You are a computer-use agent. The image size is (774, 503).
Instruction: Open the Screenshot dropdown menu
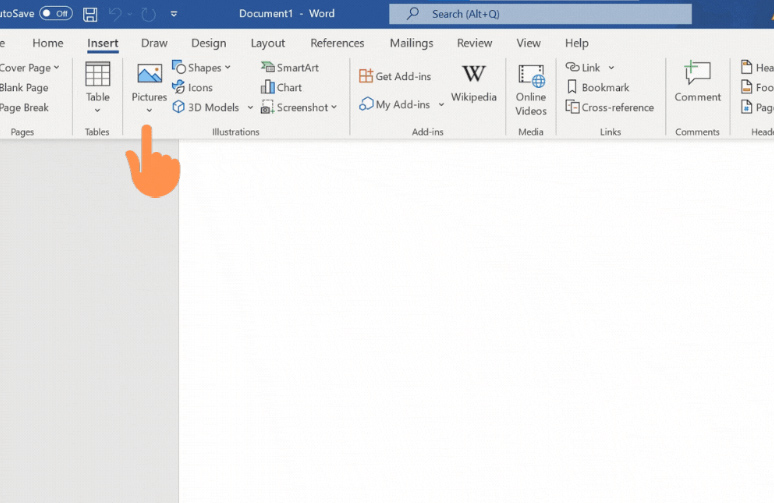pyautogui.click(x=334, y=107)
